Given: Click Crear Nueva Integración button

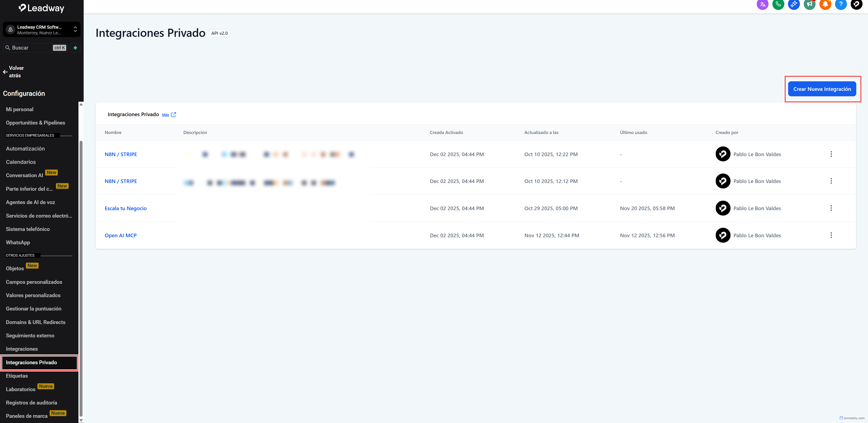Looking at the screenshot, I should [x=822, y=89].
